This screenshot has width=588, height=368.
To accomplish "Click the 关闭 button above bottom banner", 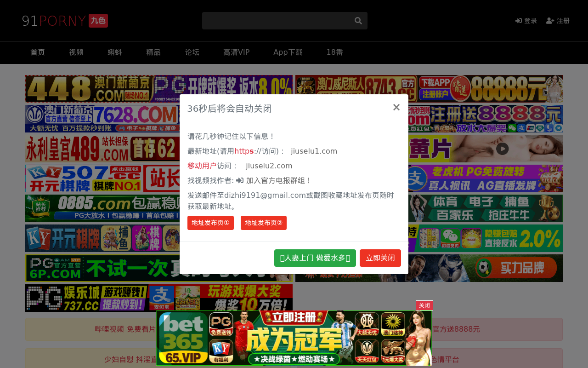I will (424, 305).
